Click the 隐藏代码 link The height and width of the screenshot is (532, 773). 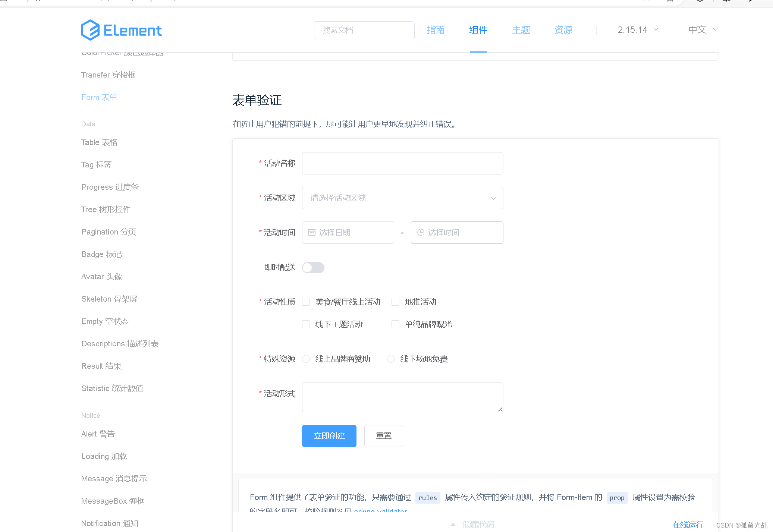pyautogui.click(x=478, y=525)
